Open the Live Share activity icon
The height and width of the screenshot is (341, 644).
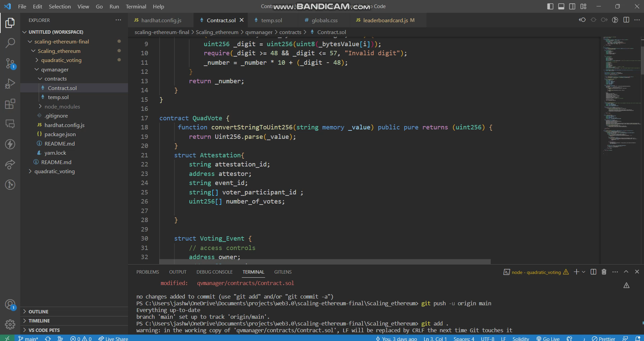coord(10,164)
